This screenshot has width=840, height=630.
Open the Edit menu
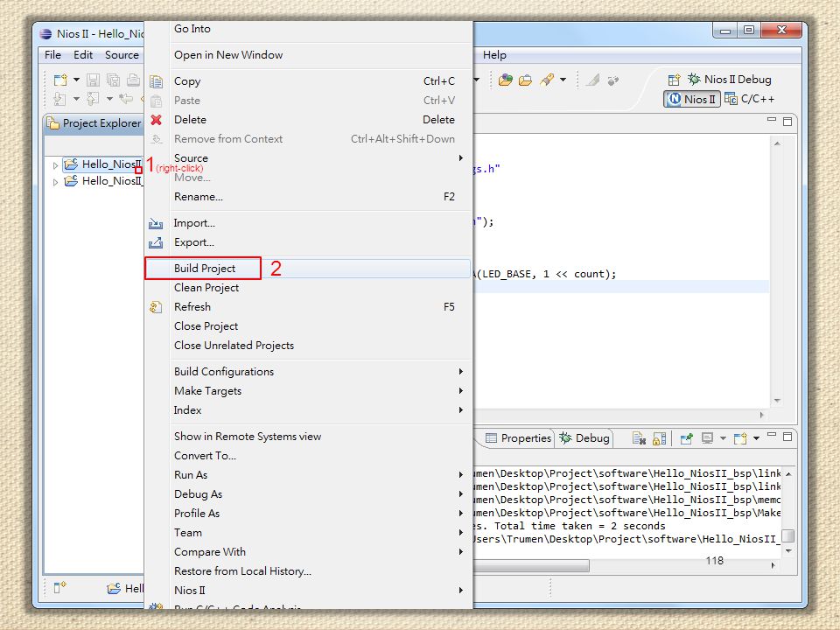coord(83,54)
